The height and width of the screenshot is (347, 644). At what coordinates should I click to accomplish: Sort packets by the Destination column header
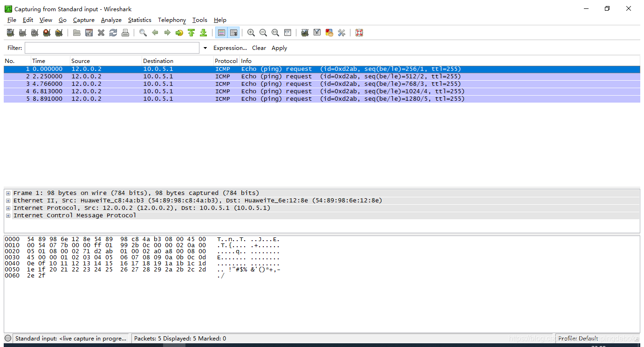[177, 61]
